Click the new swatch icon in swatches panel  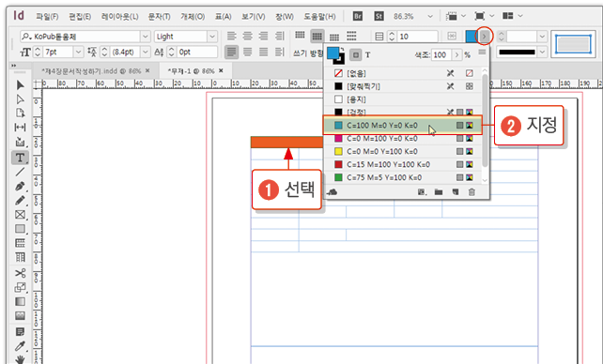[456, 192]
